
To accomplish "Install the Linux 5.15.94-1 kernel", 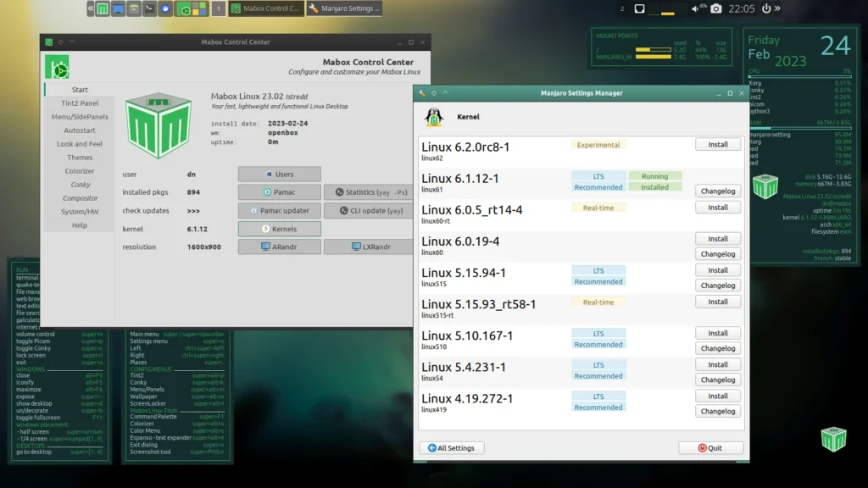I will click(x=718, y=270).
